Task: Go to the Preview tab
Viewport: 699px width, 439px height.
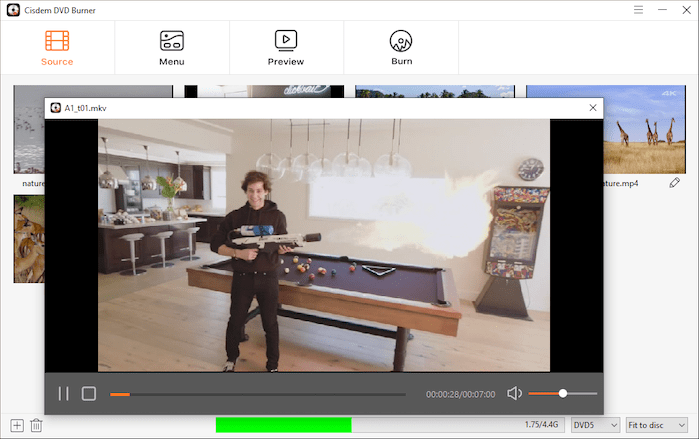Action: (286, 47)
